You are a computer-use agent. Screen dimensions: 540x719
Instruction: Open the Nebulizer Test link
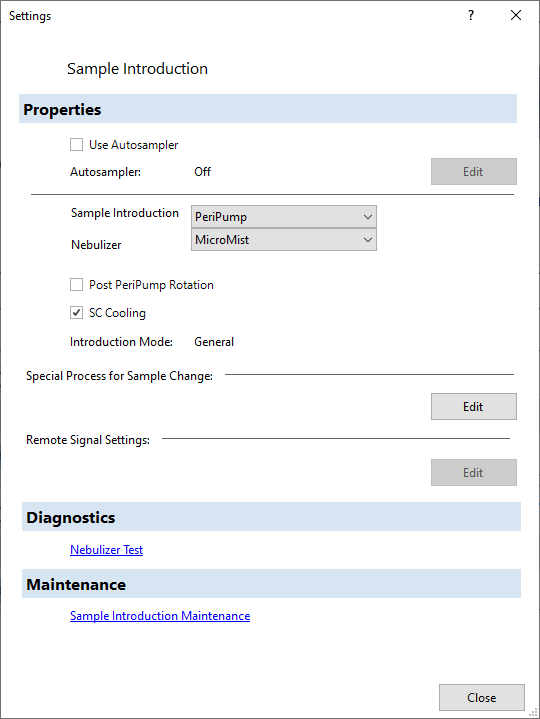pyautogui.click(x=106, y=549)
